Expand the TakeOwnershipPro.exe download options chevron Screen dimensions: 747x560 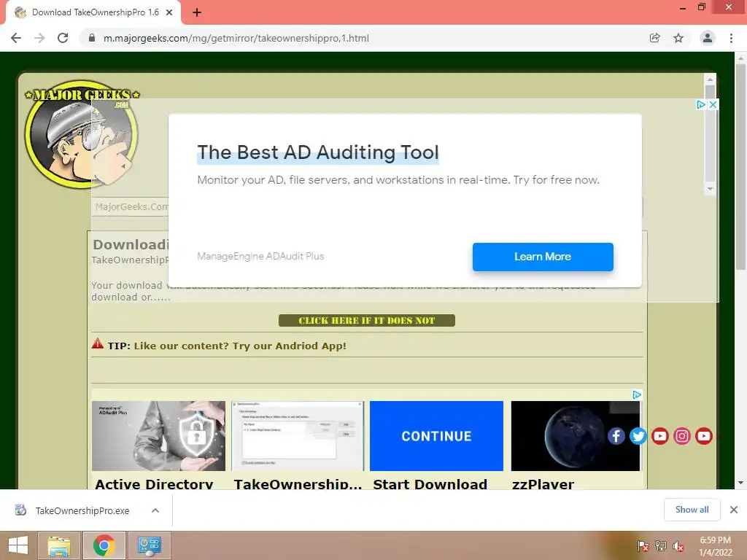(155, 510)
